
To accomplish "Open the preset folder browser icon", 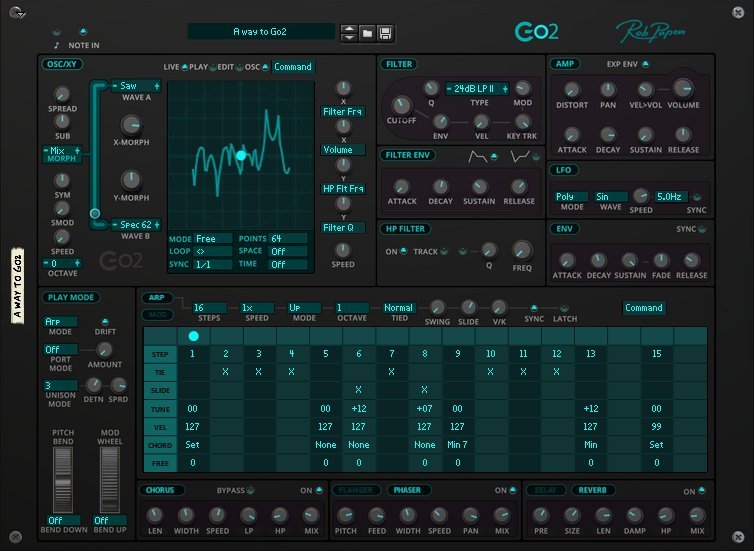I will 367,34.
